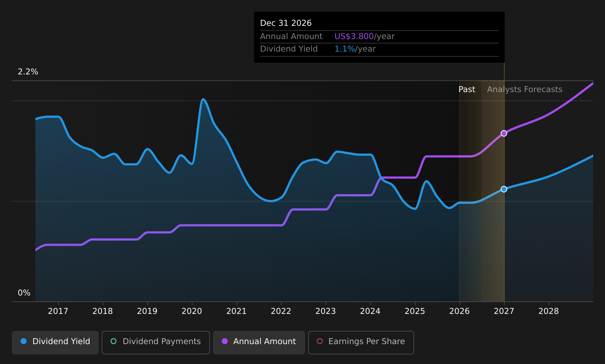Click the 2025 x-axis label
Image resolution: width=605 pixels, height=364 pixels.
[415, 311]
